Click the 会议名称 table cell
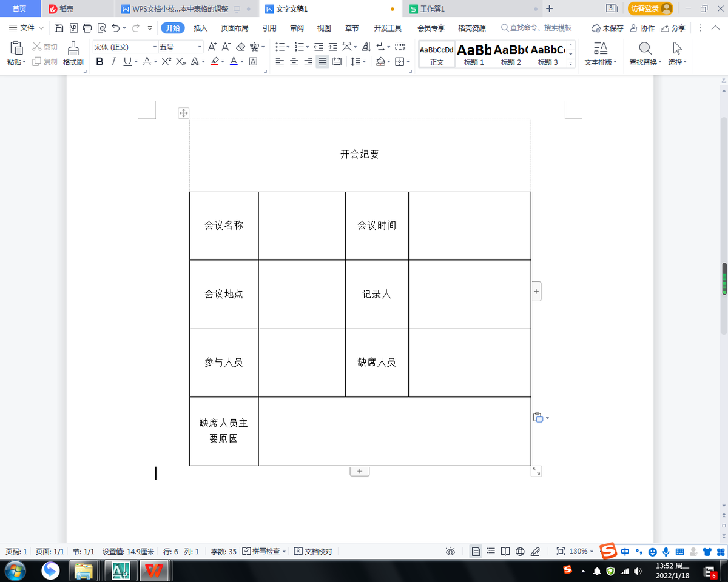728x582 pixels. point(224,226)
